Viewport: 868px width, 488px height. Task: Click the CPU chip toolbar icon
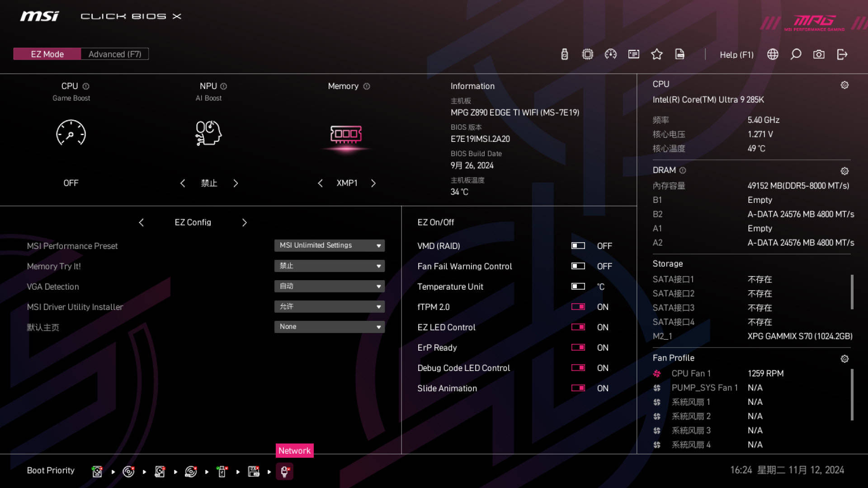pos(587,54)
